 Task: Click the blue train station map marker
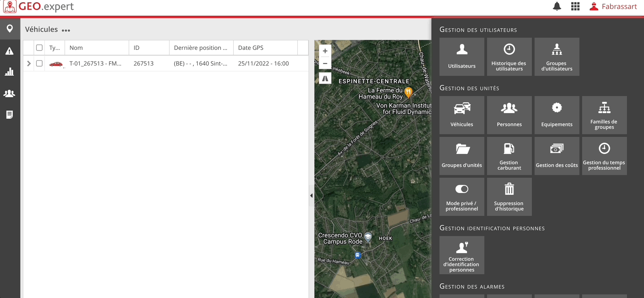click(x=357, y=255)
